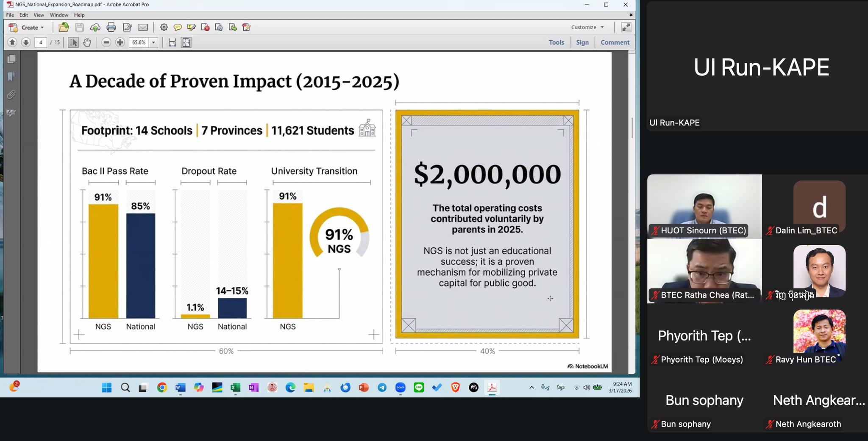This screenshot has height=441, width=868.
Task: Toggle the Select text cursor tool
Action: point(73,42)
